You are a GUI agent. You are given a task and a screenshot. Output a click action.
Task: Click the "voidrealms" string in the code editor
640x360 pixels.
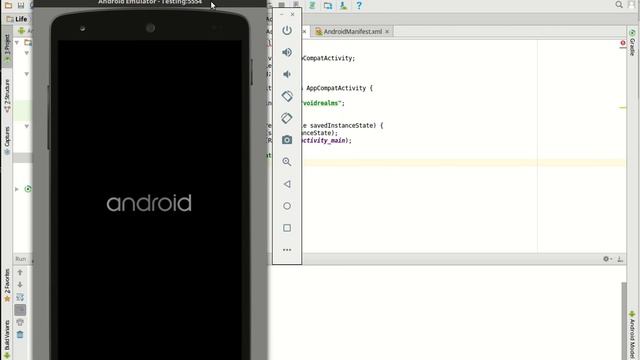click(322, 103)
